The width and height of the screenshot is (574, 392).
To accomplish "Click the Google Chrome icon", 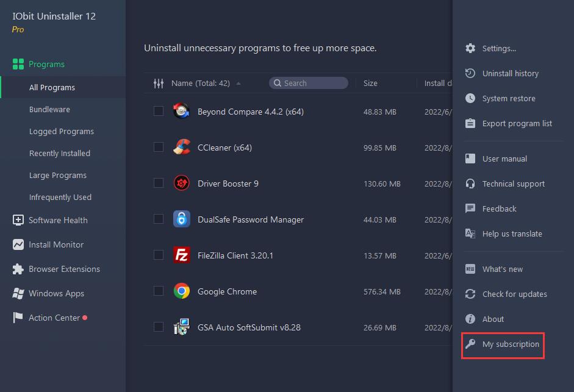I will tap(182, 291).
